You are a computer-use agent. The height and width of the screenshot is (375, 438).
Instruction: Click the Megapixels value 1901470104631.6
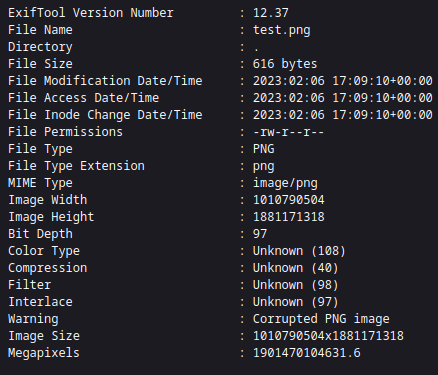(306, 353)
